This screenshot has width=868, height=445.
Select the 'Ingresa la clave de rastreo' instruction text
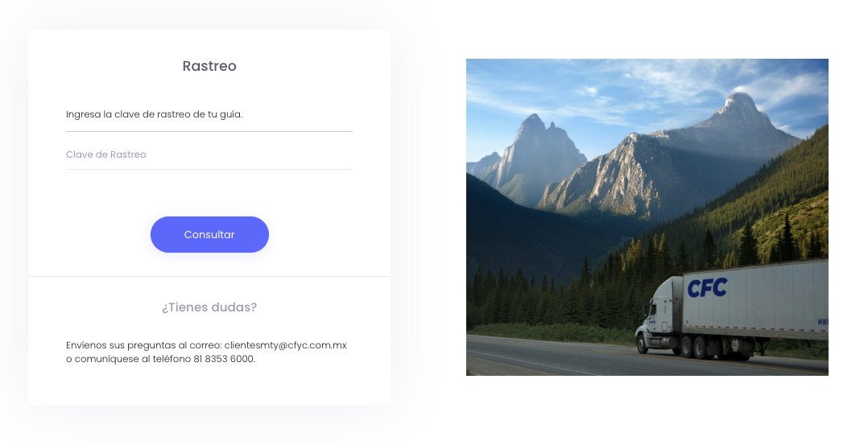coord(154,114)
